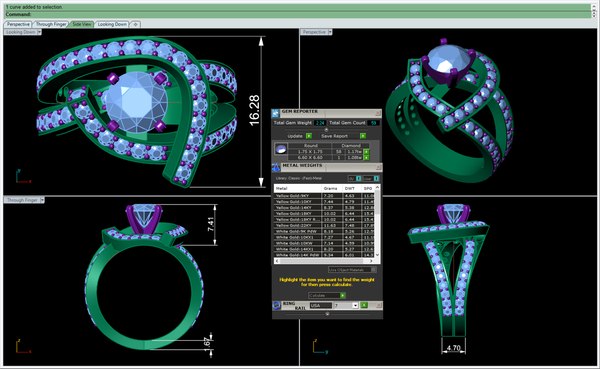Screen dimensions: 600x369
Task: Switch to the Perspective viewport tab
Action: click(18, 24)
